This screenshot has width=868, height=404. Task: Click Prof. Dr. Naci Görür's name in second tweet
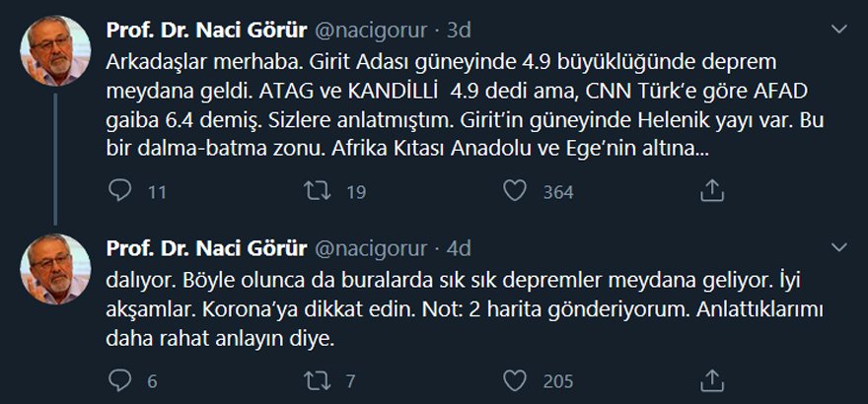click(208, 246)
